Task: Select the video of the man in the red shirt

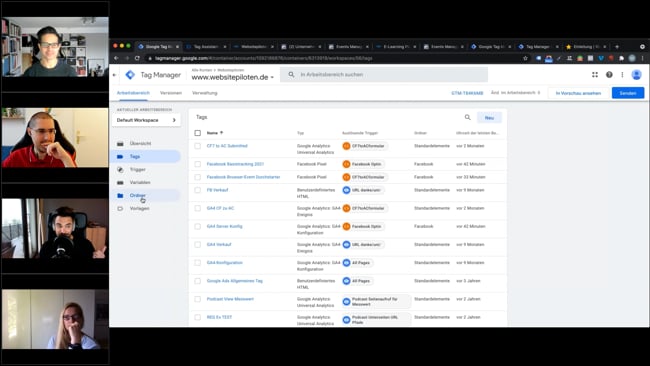Action: pos(55,138)
